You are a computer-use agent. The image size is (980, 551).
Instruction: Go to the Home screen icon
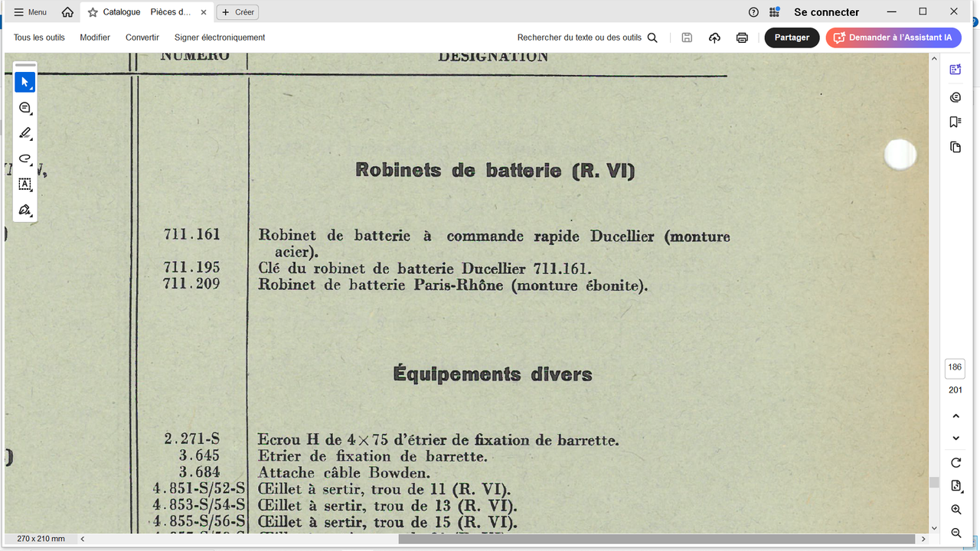coord(67,12)
